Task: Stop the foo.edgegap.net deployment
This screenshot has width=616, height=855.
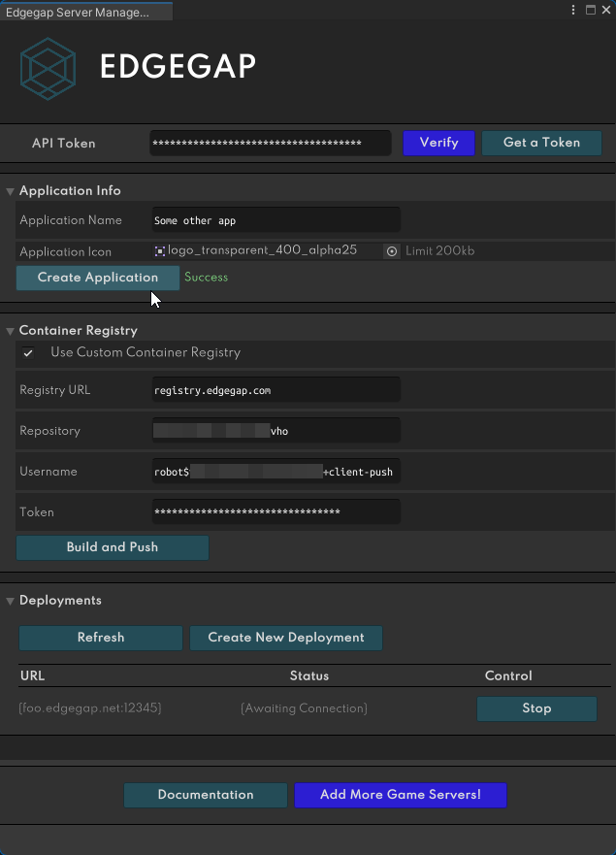Action: (537, 708)
